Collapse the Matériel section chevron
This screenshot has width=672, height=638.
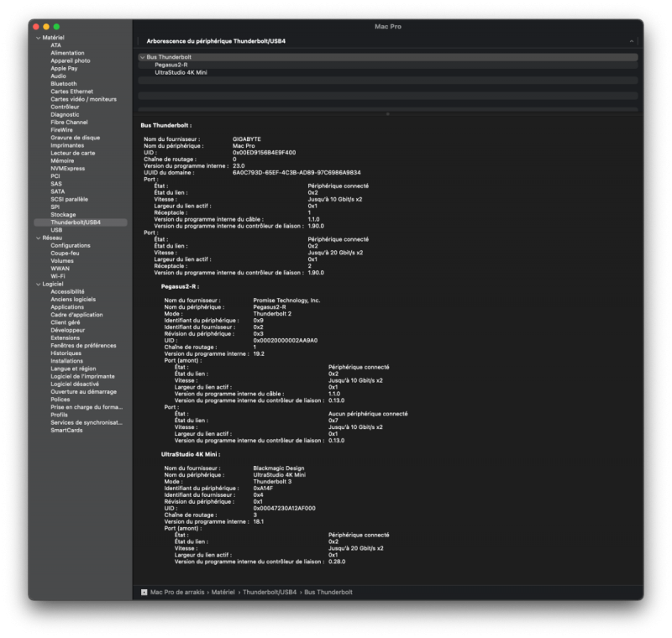(39, 38)
